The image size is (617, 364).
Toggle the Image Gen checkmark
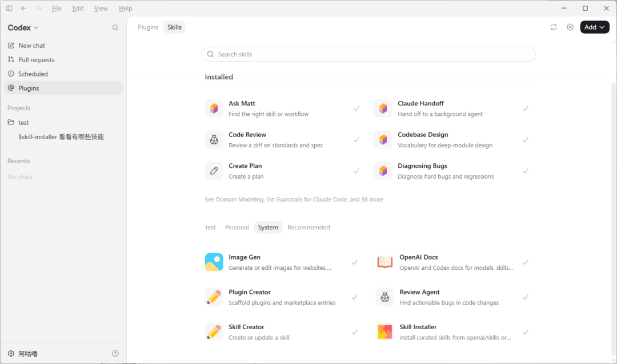(355, 262)
